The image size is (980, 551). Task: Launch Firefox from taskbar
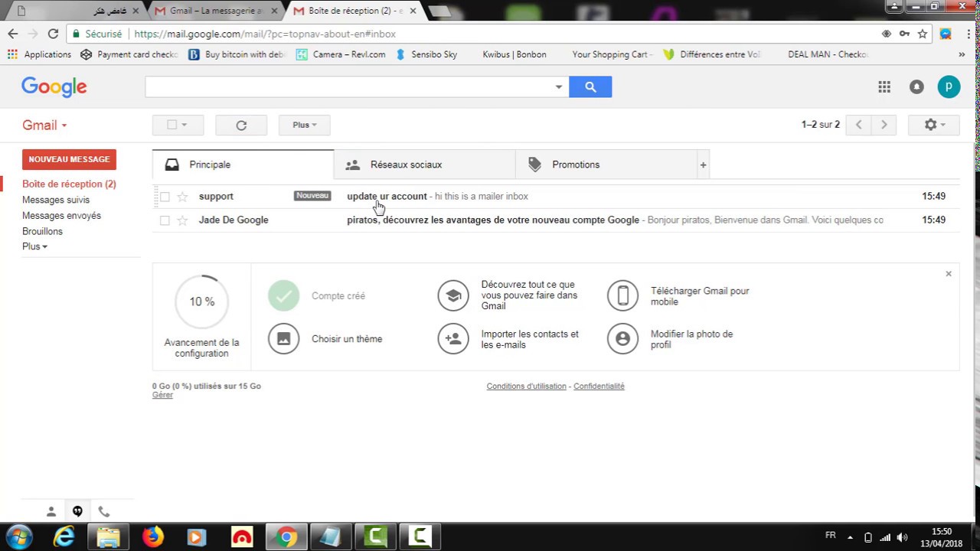153,537
